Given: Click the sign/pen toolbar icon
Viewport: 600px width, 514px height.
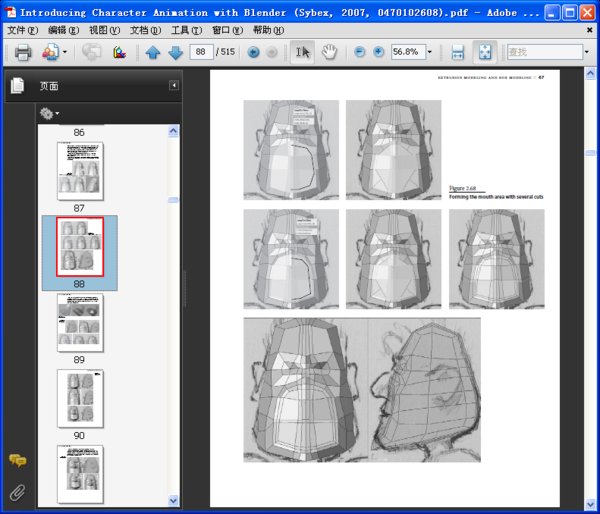Looking at the screenshot, I should [x=119, y=52].
